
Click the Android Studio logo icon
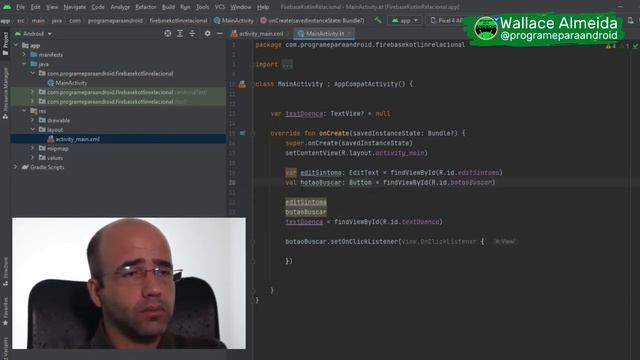(7, 7)
